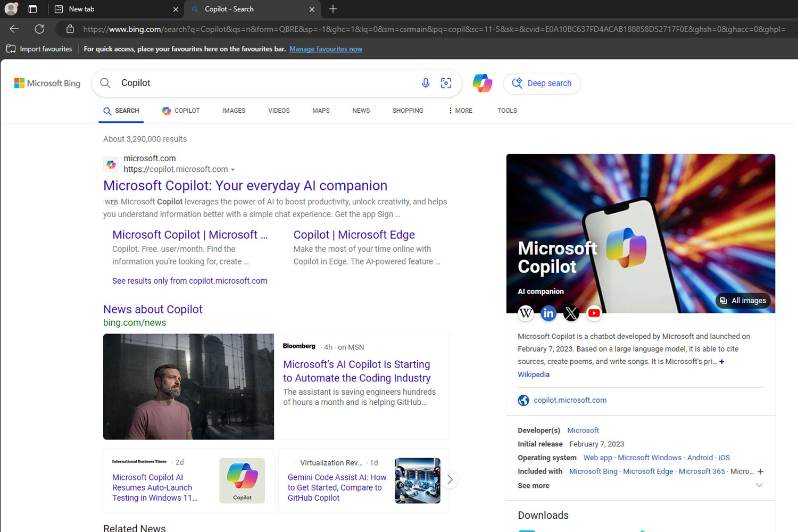
Task: Select the SEARCH tab
Action: [121, 111]
